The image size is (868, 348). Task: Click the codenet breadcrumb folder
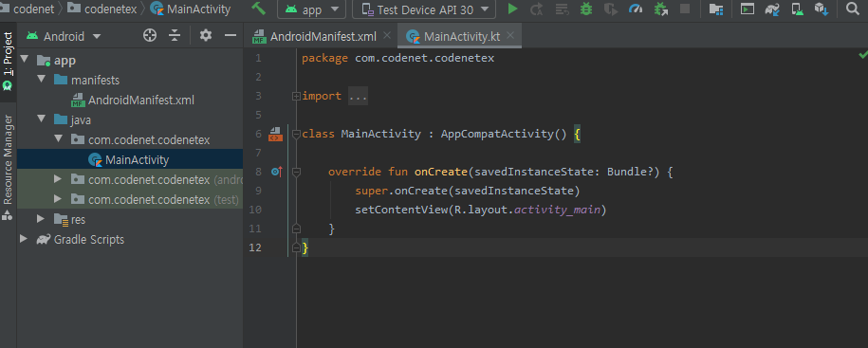point(28,9)
